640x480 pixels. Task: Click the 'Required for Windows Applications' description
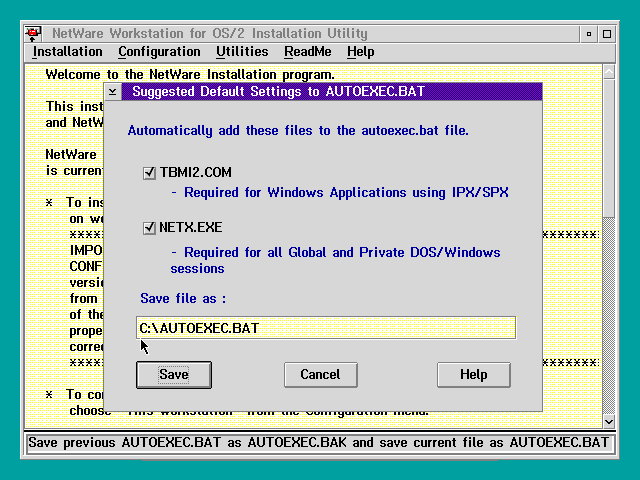(340, 193)
